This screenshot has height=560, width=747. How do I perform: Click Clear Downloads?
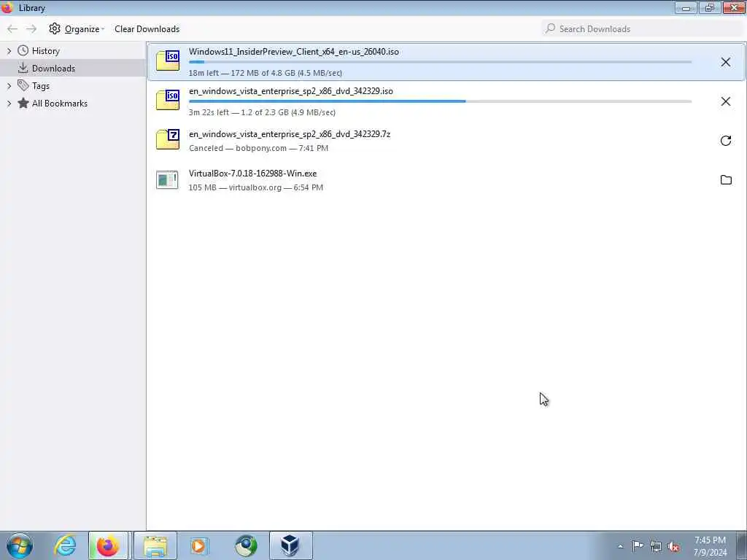(147, 29)
